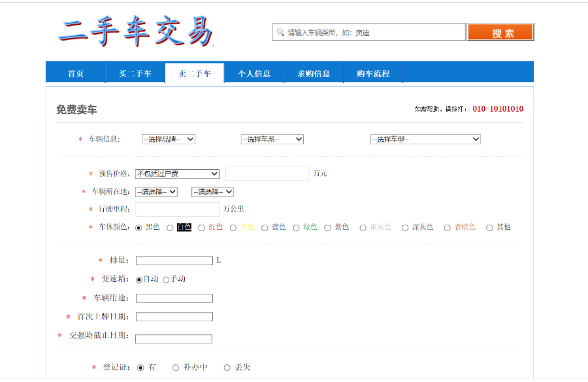The image size is (588, 382).
Task: Pick the 香槟色 color option
Action: pos(447,228)
